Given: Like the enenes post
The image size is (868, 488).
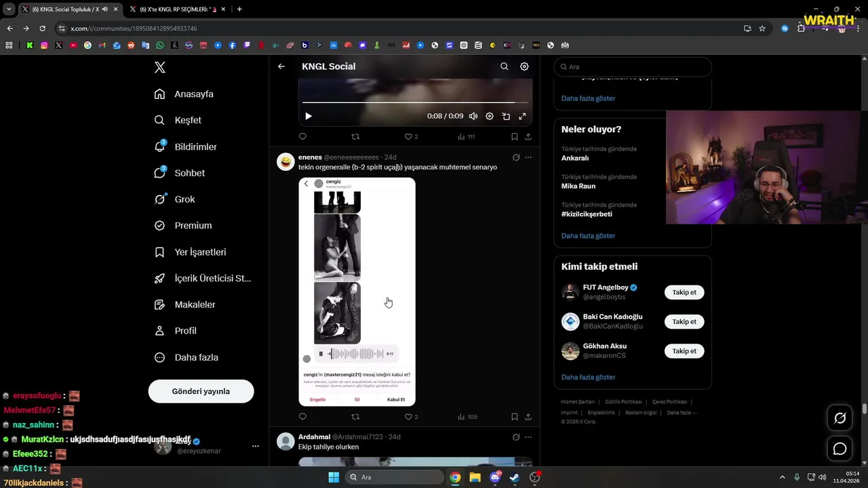Looking at the screenshot, I should point(411,417).
